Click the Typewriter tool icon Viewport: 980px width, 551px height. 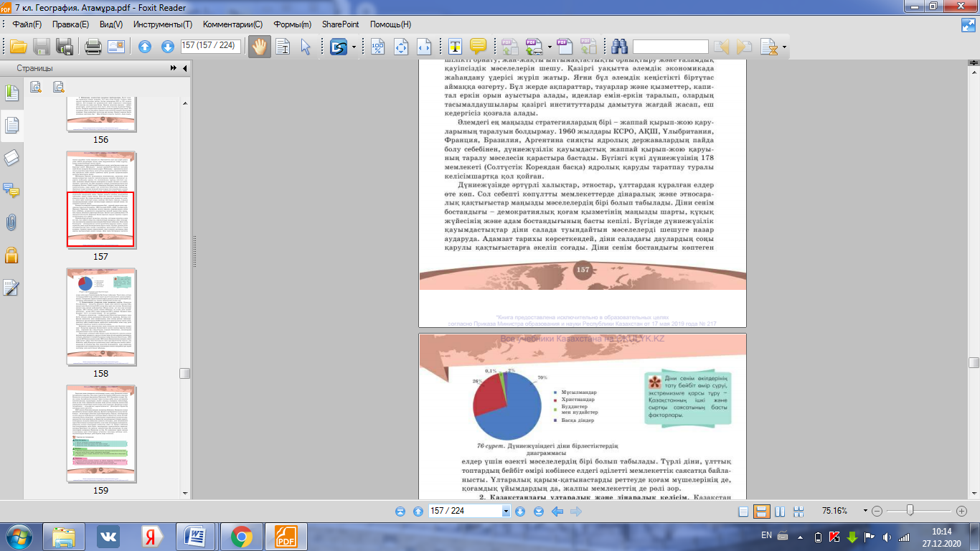tap(455, 47)
